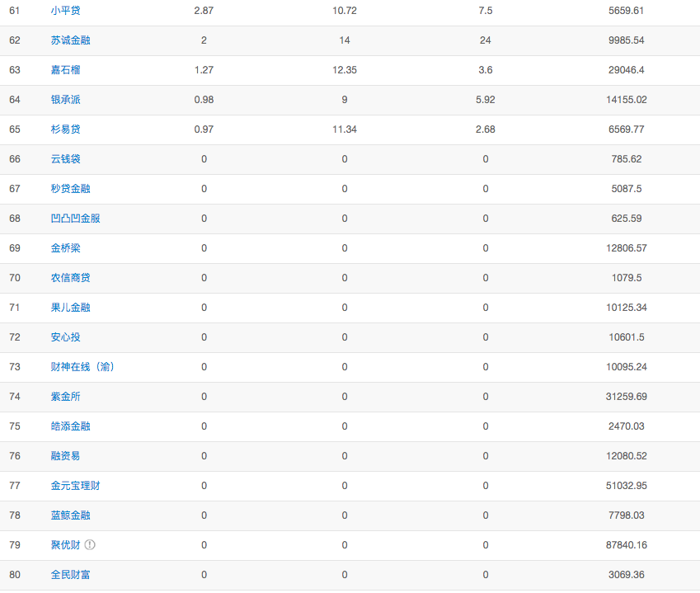Viewport: 700px width, 593px height.
Task: Select rank number 80
Action: (15, 575)
